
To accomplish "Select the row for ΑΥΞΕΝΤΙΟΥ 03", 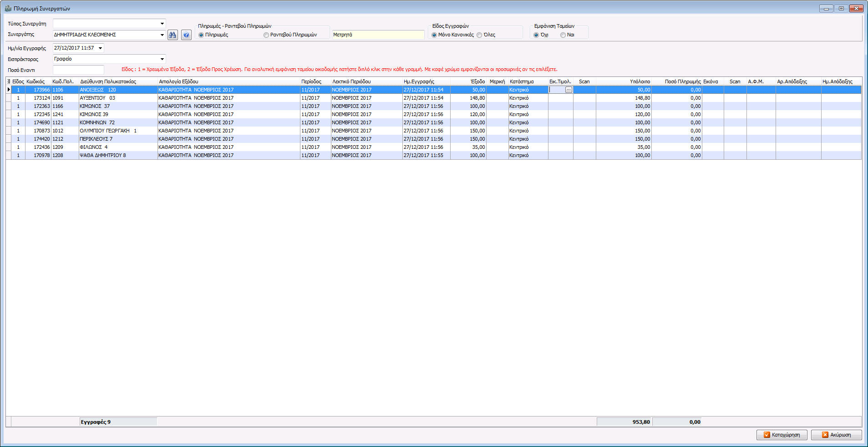I will [x=433, y=98].
